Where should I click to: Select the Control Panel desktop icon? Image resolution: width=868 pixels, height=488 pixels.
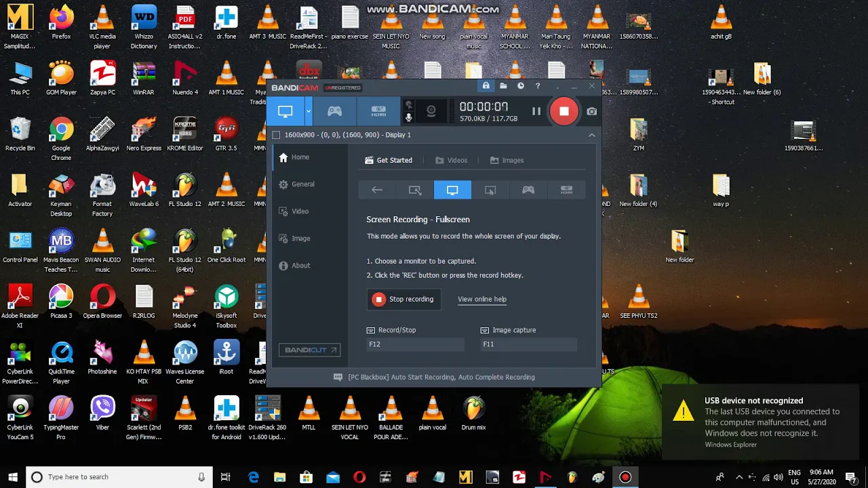click(x=20, y=246)
